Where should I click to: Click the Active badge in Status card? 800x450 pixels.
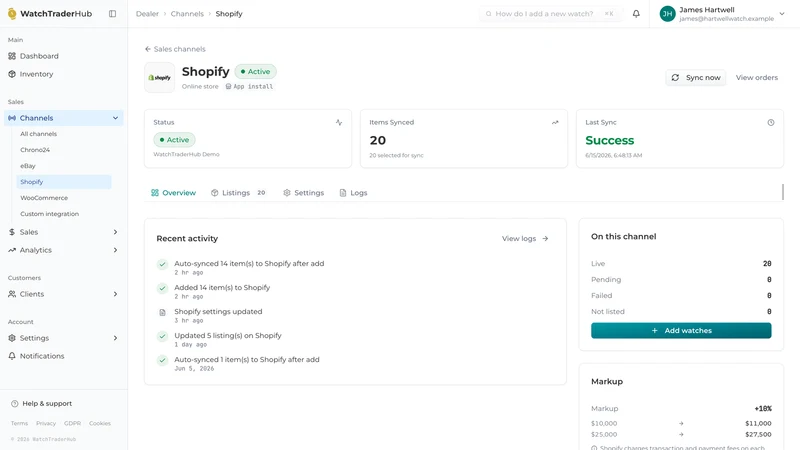[174, 140]
